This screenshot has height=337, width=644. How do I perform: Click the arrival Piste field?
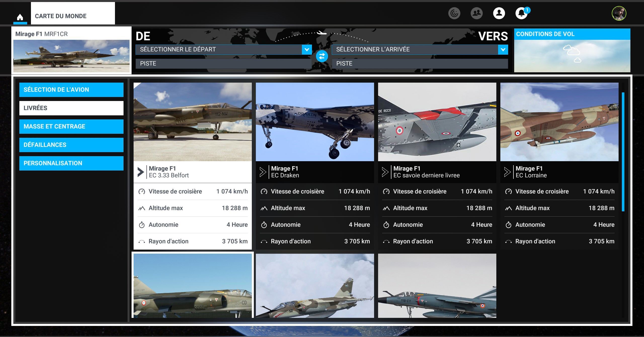pyautogui.click(x=420, y=64)
